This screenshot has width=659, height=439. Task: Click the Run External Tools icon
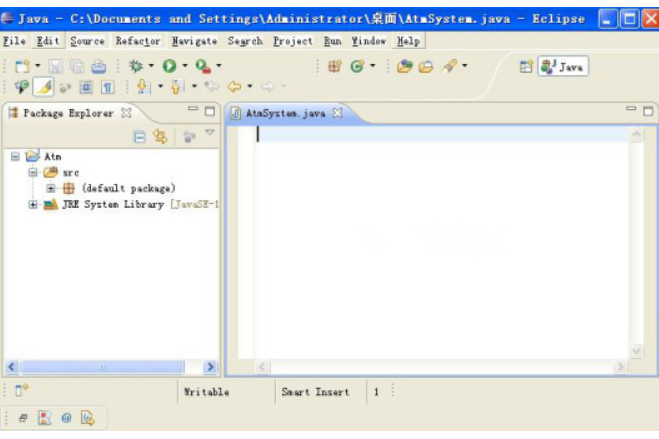point(203,66)
